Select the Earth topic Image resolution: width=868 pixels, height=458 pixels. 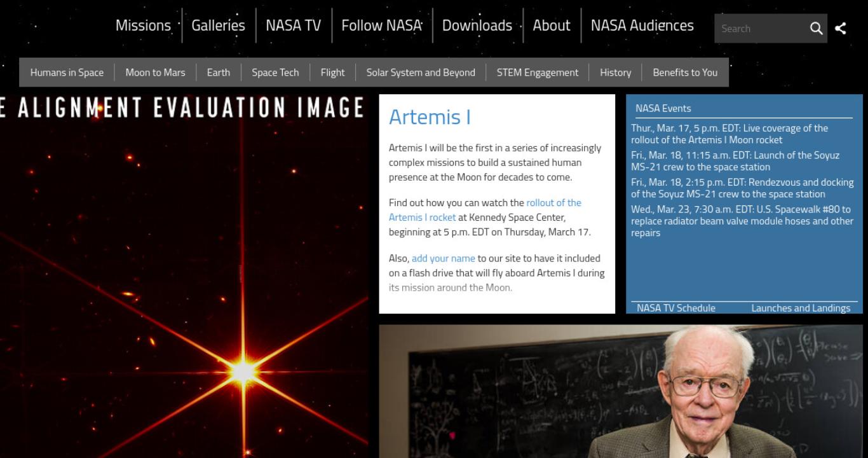219,73
